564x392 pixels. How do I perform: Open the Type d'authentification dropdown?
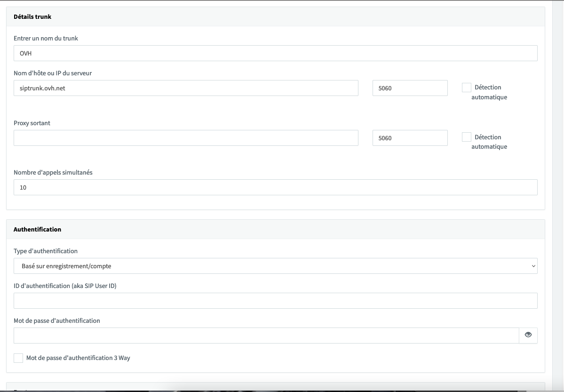pyautogui.click(x=275, y=266)
